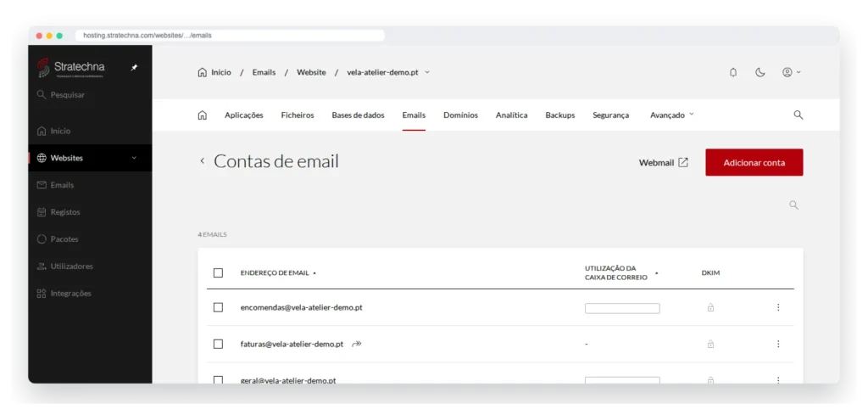Open the user account menu
This screenshot has height=415, width=868.
[x=791, y=73]
